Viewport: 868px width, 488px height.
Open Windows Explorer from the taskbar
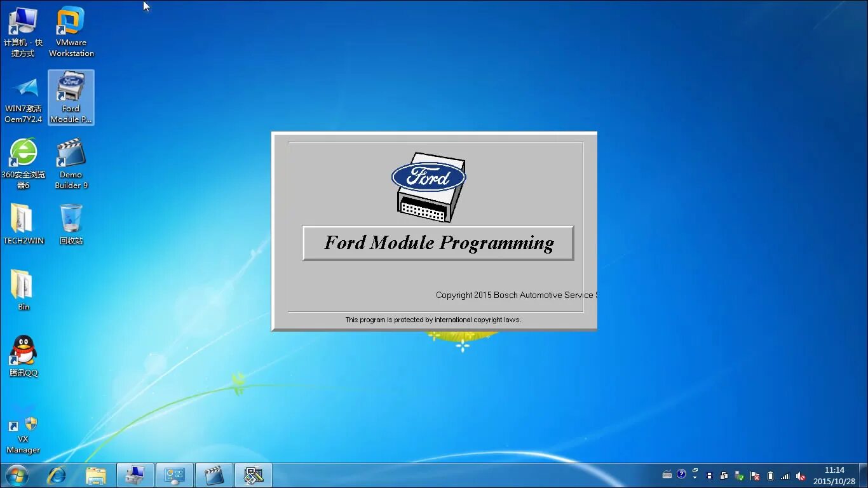96,475
